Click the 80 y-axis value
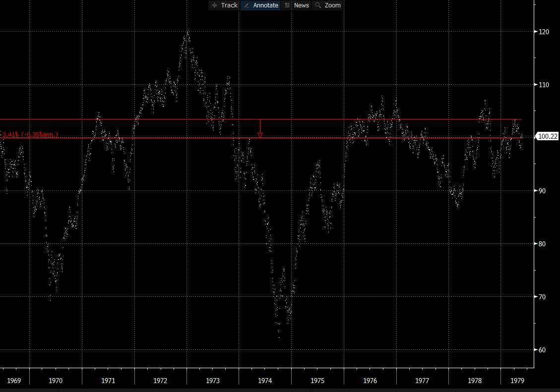The image size is (560, 392). (x=542, y=244)
